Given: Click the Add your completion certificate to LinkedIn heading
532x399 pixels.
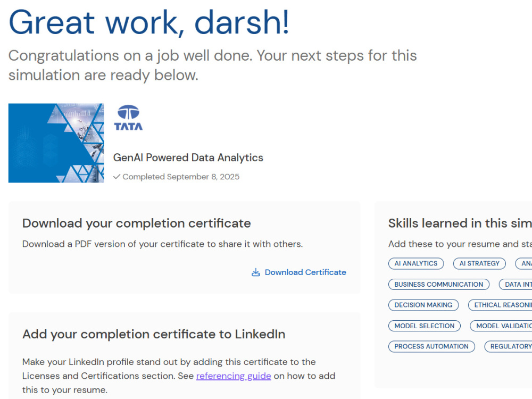Looking at the screenshot, I should [x=154, y=334].
